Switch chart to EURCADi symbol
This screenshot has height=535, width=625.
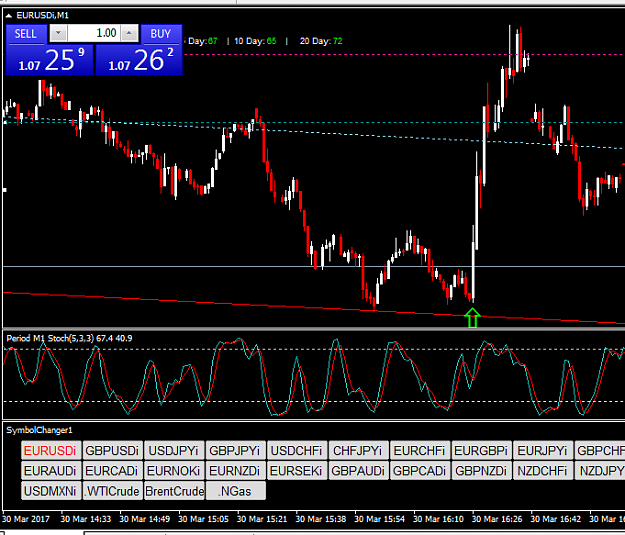click(x=112, y=471)
